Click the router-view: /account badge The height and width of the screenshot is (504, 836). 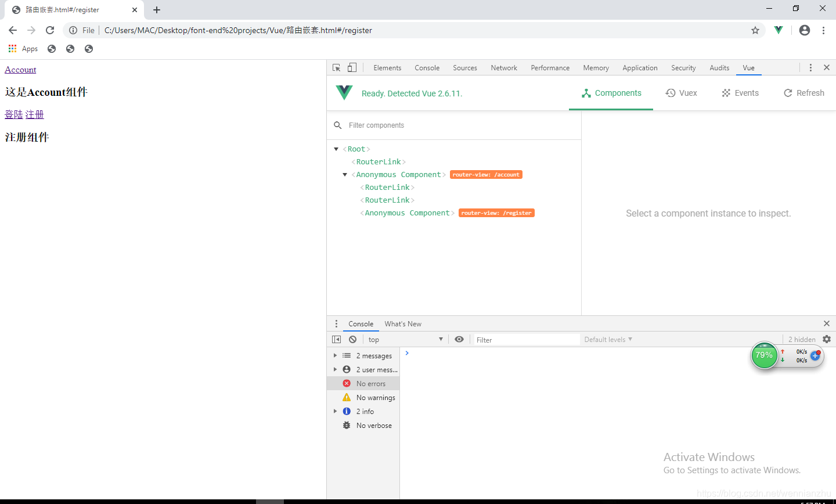point(486,175)
